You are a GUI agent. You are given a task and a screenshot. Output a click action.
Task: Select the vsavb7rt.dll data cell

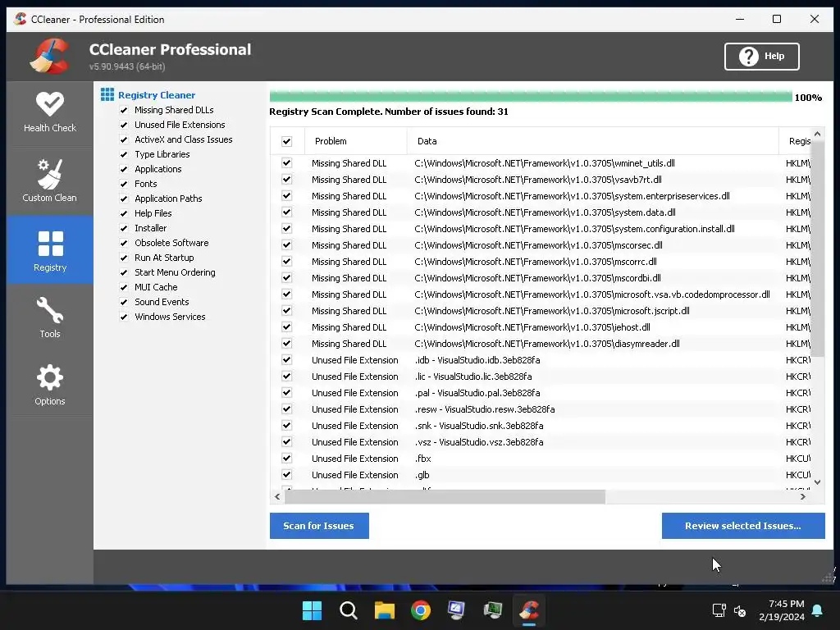tap(538, 180)
